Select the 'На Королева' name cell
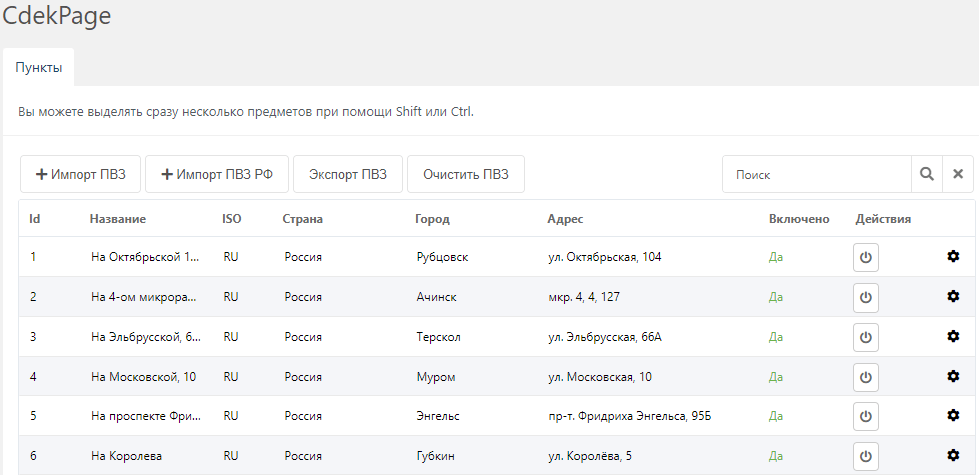 (x=127, y=456)
